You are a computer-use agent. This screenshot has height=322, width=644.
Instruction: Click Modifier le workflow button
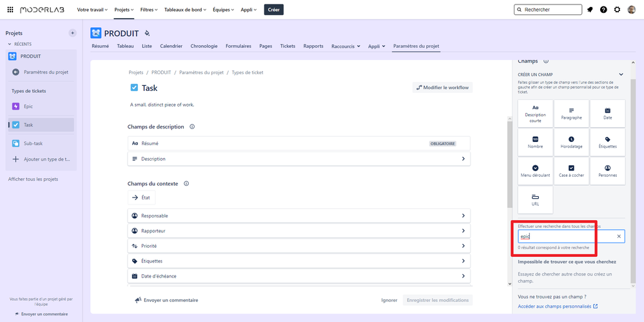[443, 88]
